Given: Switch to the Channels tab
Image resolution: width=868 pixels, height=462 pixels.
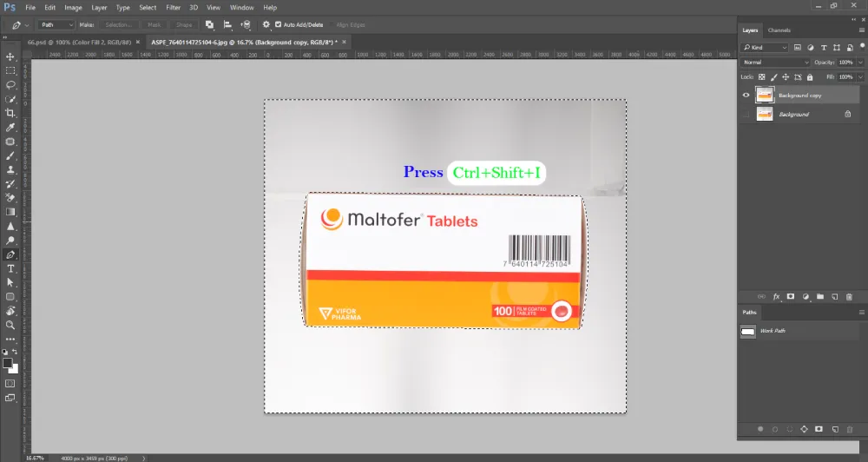Looking at the screenshot, I should (779, 30).
